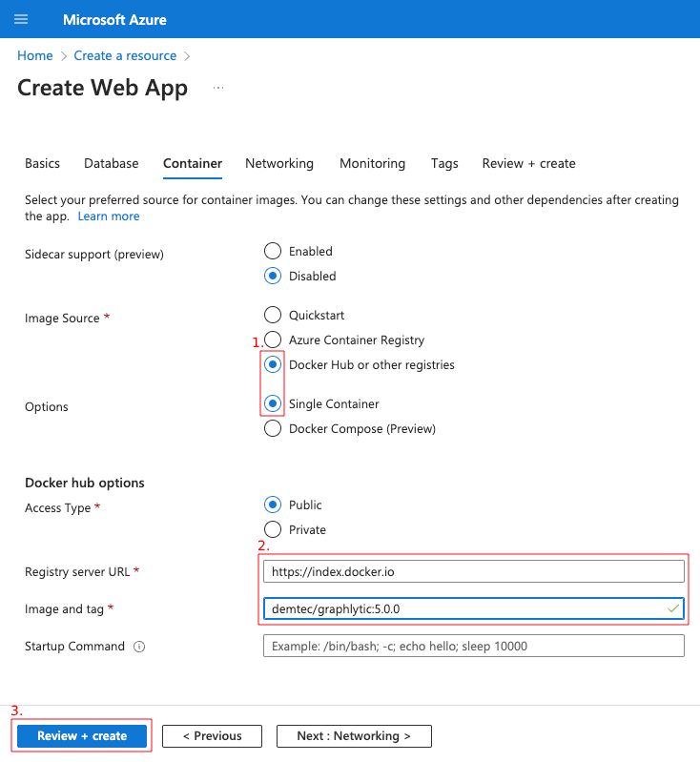Click the Access Type label
The width and height of the screenshot is (700, 762).
[58, 507]
